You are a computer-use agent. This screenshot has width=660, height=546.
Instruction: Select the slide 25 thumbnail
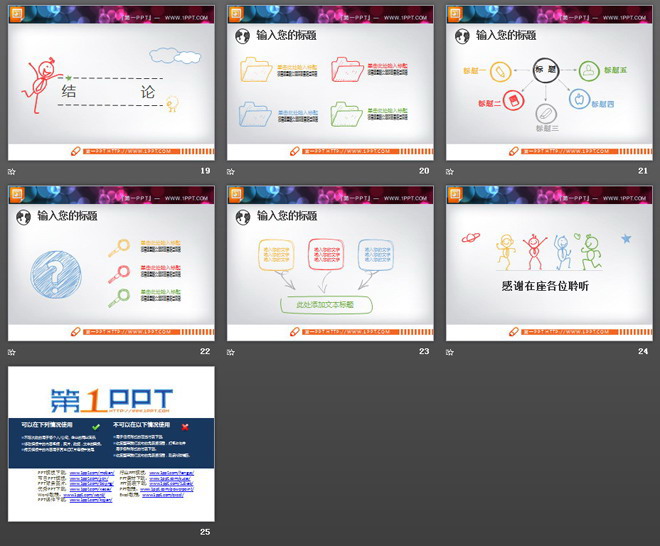click(x=111, y=444)
